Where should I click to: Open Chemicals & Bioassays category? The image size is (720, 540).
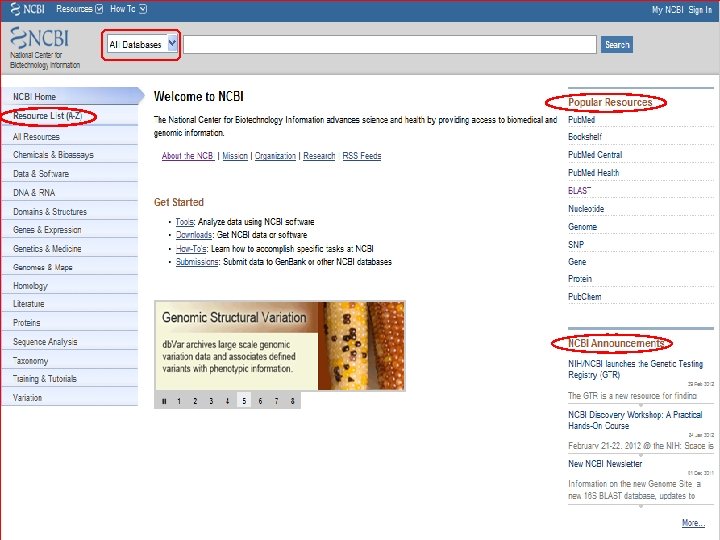click(x=70, y=155)
